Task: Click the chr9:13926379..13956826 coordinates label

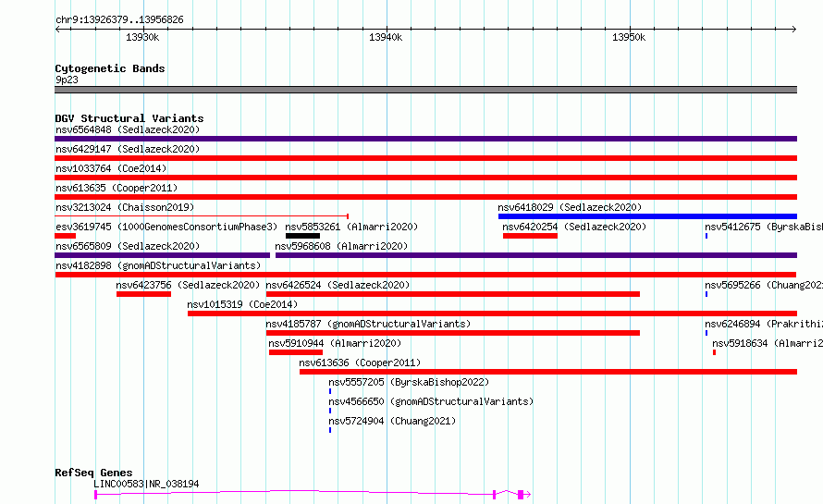Action: [x=119, y=20]
